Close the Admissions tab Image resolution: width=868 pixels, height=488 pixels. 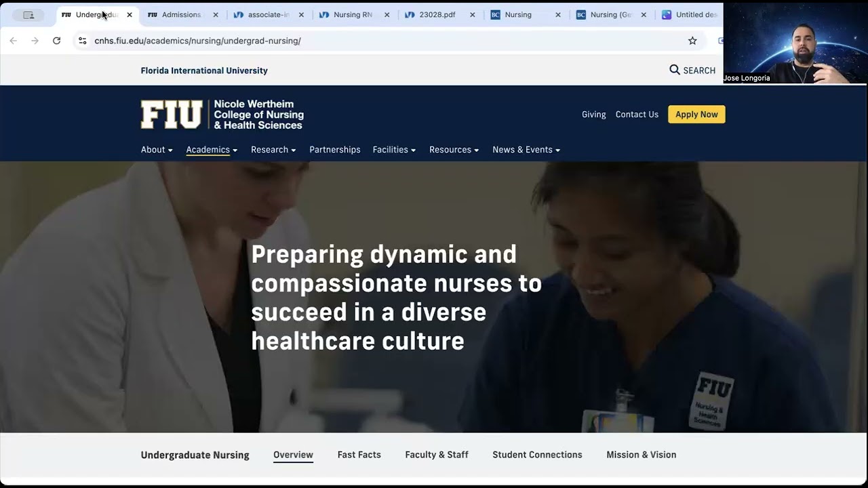click(216, 15)
